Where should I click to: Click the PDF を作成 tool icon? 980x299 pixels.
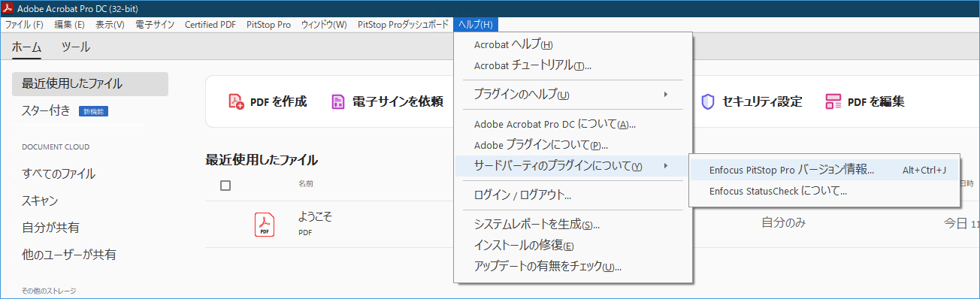tap(236, 101)
